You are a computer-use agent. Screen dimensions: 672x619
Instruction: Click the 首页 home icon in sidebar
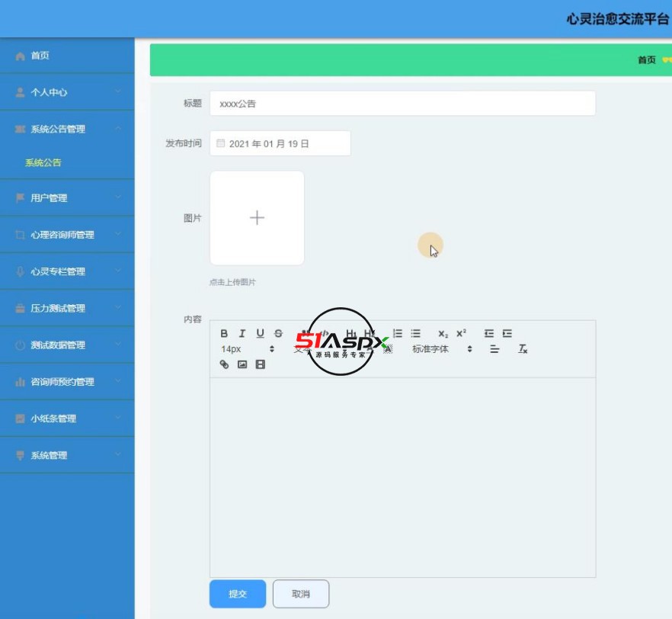[x=20, y=56]
